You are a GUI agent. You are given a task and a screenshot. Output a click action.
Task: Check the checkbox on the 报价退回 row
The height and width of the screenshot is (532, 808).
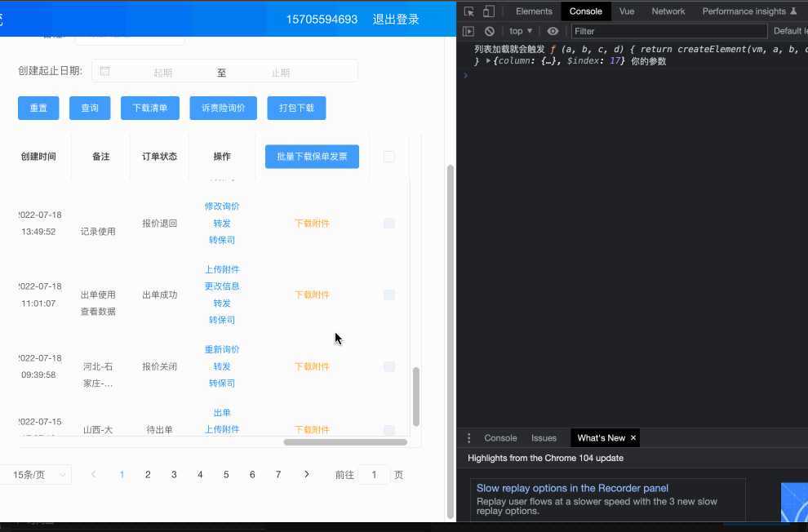(x=389, y=223)
